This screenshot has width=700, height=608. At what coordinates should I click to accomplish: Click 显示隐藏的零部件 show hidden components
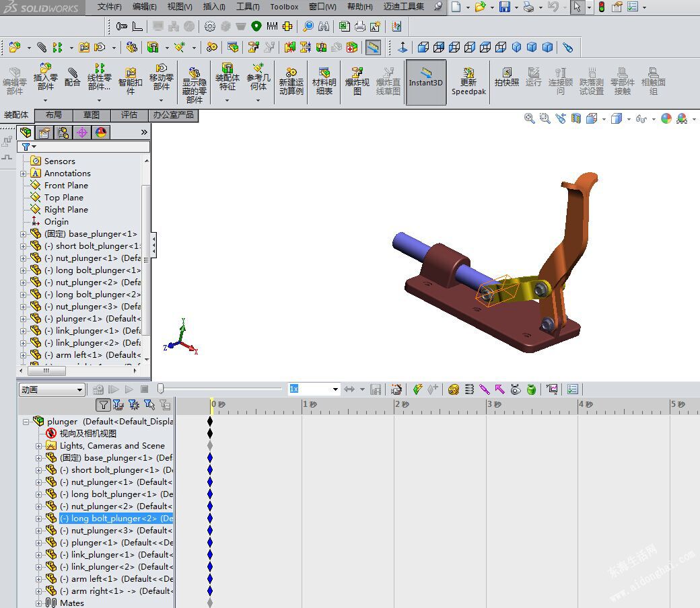tap(195, 85)
